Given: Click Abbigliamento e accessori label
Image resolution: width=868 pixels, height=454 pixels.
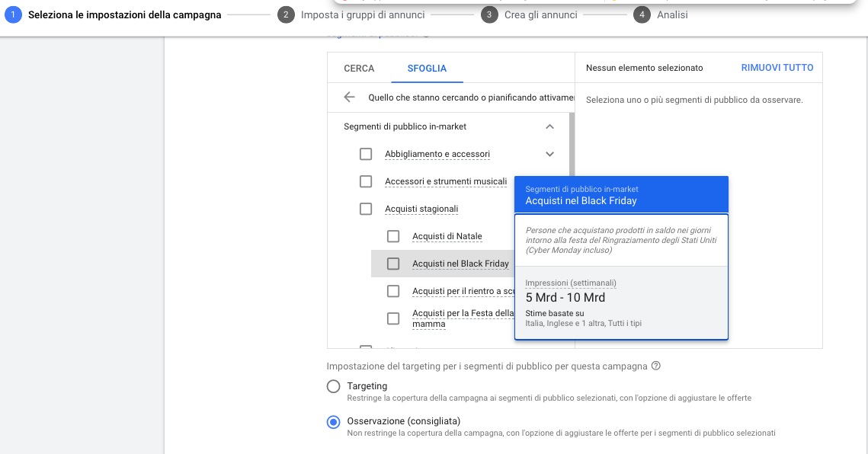Looking at the screenshot, I should click(437, 154).
